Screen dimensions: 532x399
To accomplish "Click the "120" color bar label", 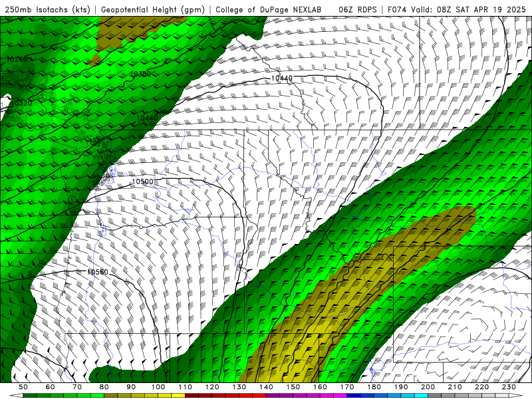I will (212, 387).
